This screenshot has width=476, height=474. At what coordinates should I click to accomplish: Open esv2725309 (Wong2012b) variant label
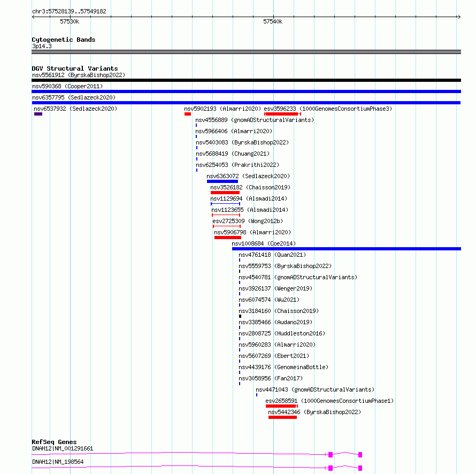[x=248, y=221]
